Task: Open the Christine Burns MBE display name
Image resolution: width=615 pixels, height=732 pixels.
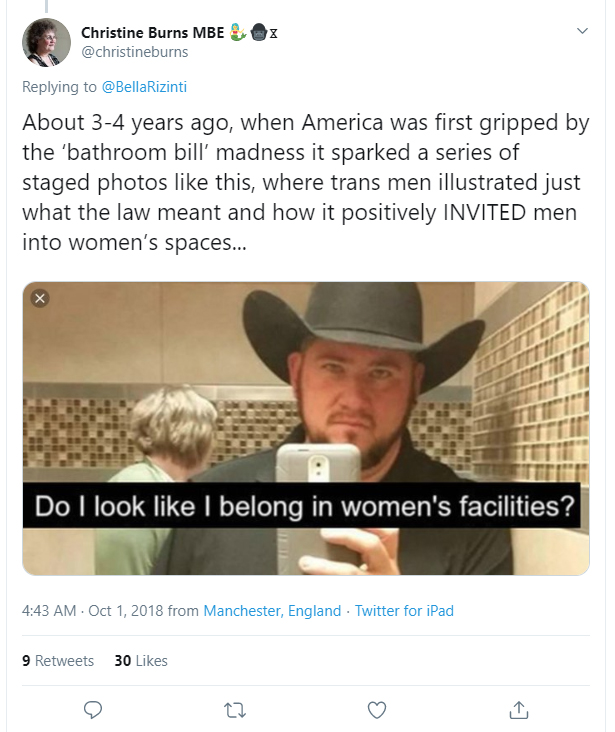Action: coord(152,32)
